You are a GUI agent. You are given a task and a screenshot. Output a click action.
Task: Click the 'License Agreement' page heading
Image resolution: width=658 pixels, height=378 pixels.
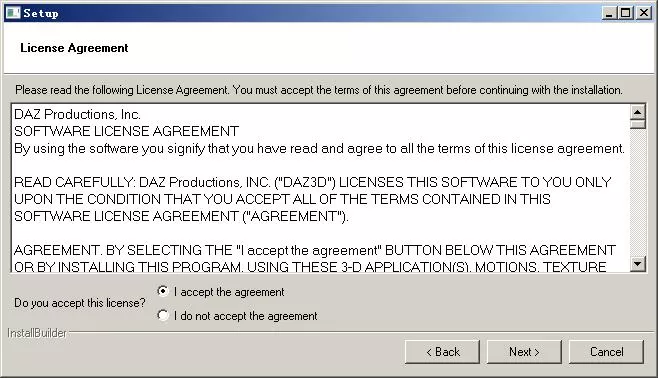(x=74, y=48)
